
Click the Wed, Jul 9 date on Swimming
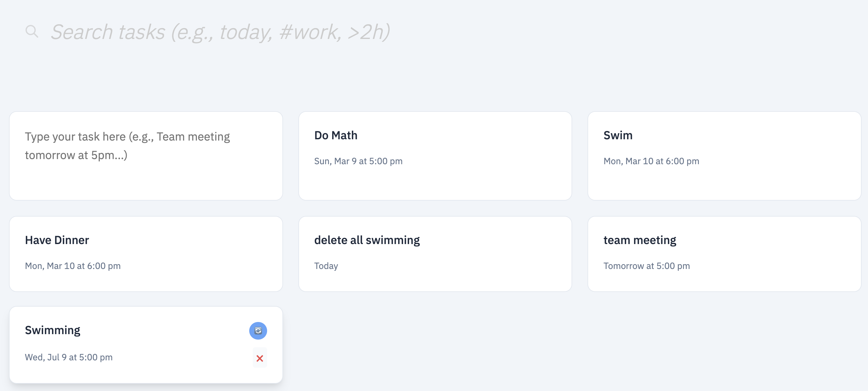click(68, 357)
